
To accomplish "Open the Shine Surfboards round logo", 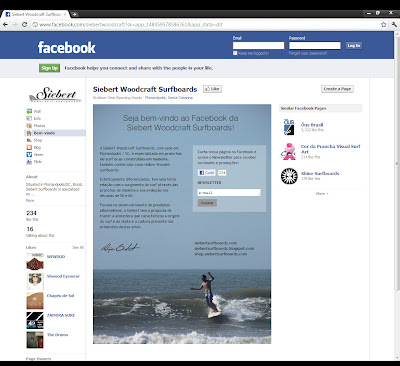I will (x=289, y=176).
